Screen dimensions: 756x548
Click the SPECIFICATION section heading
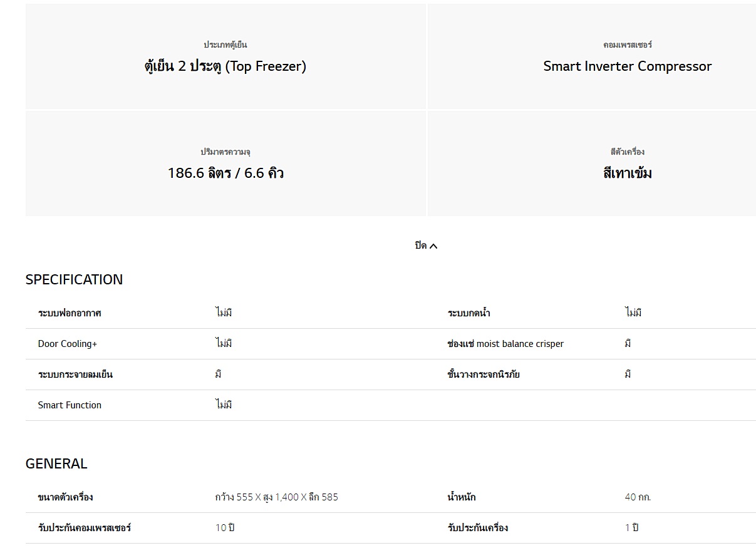[74, 280]
